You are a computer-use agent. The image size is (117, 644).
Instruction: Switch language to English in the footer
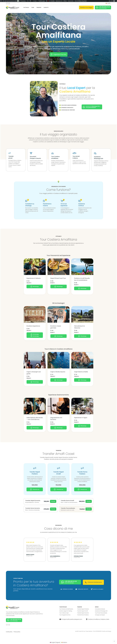click(55, 642)
